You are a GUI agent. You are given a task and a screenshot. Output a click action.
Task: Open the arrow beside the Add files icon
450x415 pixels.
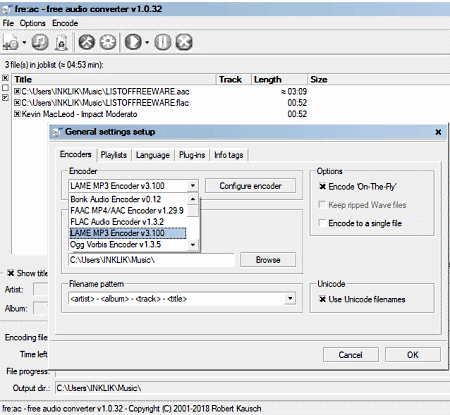click(x=24, y=42)
